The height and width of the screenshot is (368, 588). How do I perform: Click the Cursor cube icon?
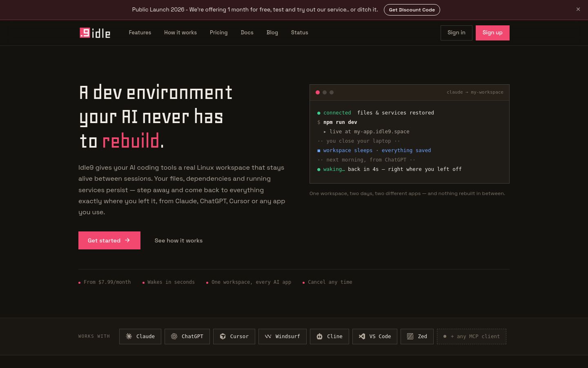coord(223,337)
